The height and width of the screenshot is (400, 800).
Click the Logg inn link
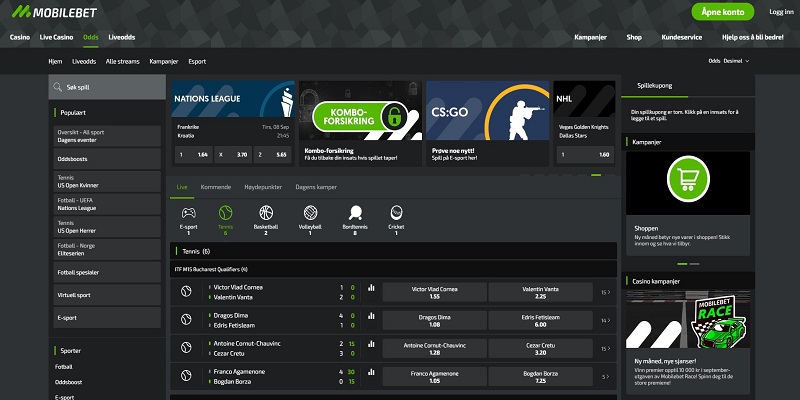pyautogui.click(x=782, y=12)
